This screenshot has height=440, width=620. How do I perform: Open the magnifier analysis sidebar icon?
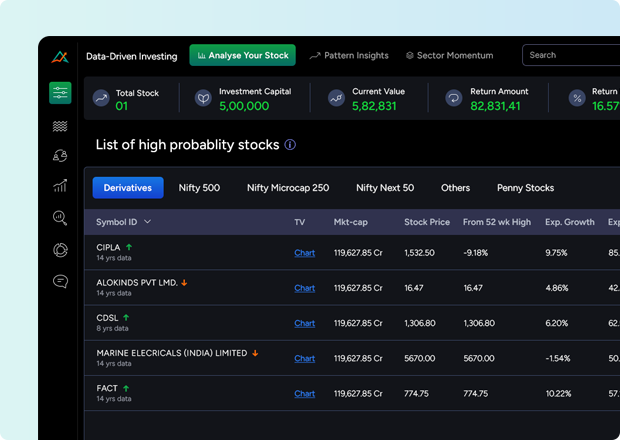point(60,217)
